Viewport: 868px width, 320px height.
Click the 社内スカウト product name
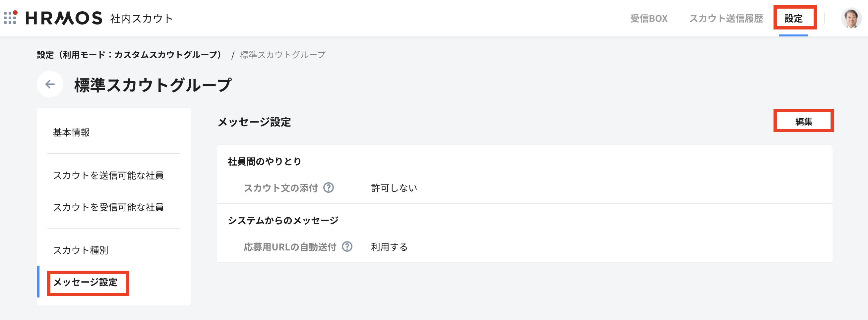pos(142,19)
